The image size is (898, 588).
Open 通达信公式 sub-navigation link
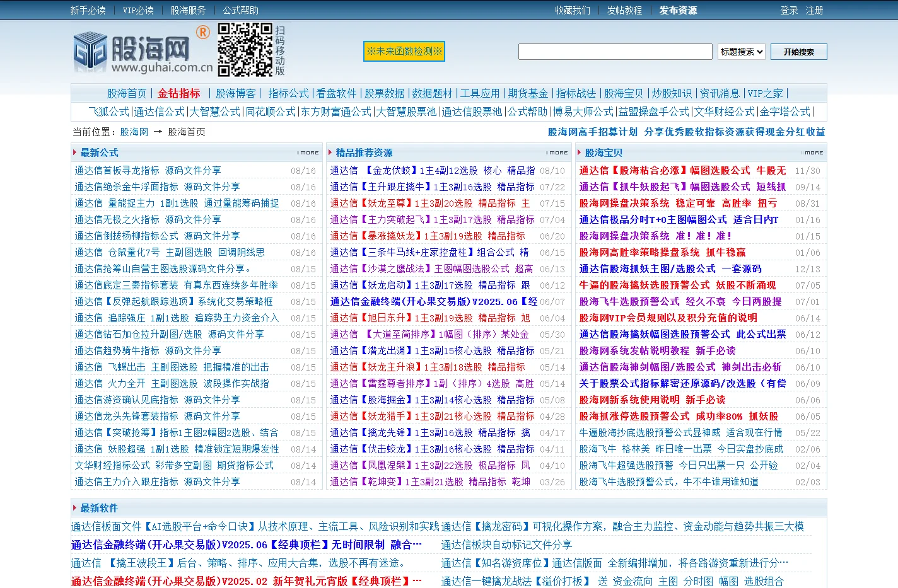click(x=160, y=112)
